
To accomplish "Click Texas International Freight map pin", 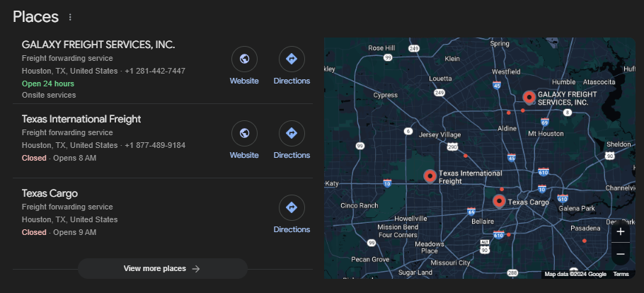I will (x=429, y=176).
